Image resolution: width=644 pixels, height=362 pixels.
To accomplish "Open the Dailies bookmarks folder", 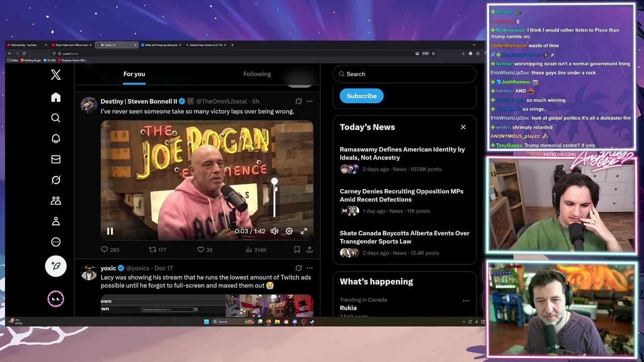I will (13, 60).
